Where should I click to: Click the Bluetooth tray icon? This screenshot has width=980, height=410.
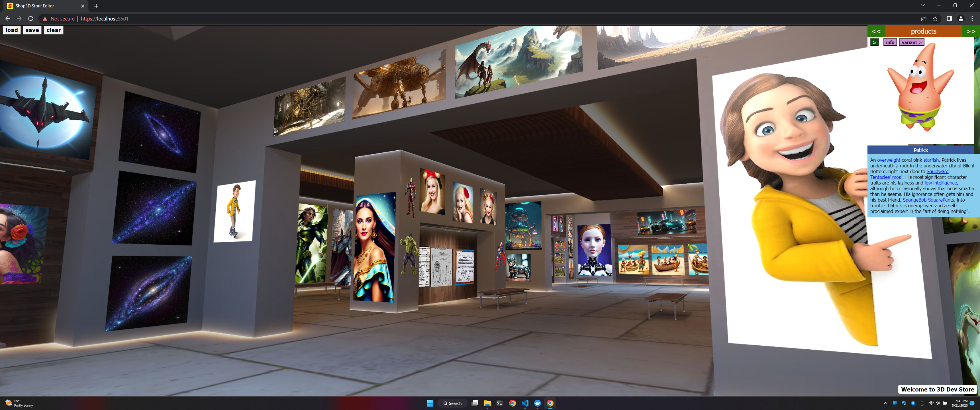[x=913, y=403]
